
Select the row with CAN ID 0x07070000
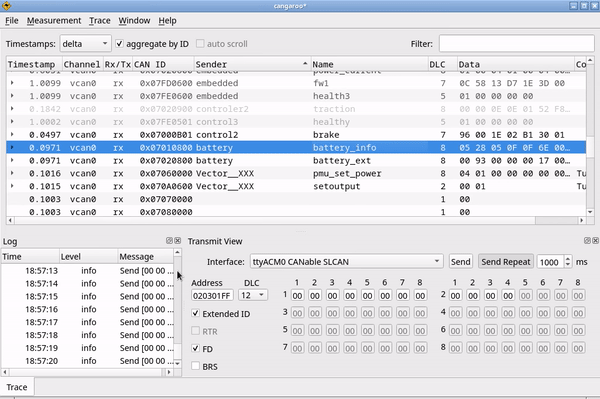tap(296, 199)
